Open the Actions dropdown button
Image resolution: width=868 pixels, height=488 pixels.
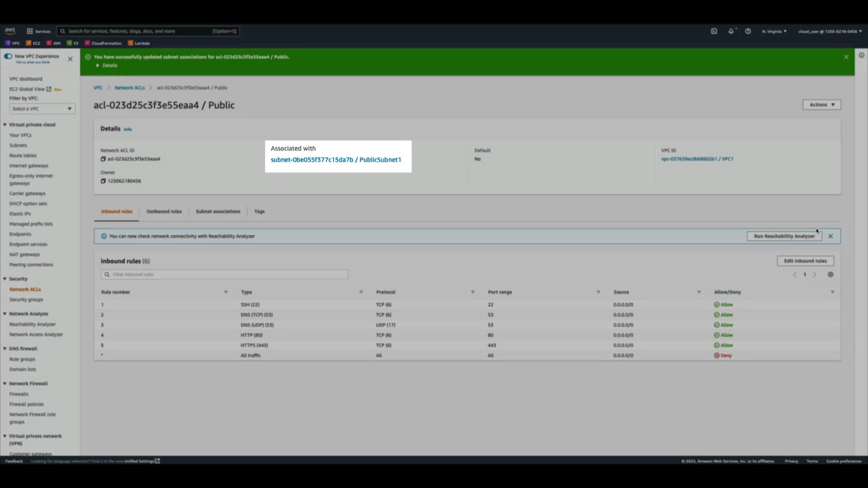[821, 105]
